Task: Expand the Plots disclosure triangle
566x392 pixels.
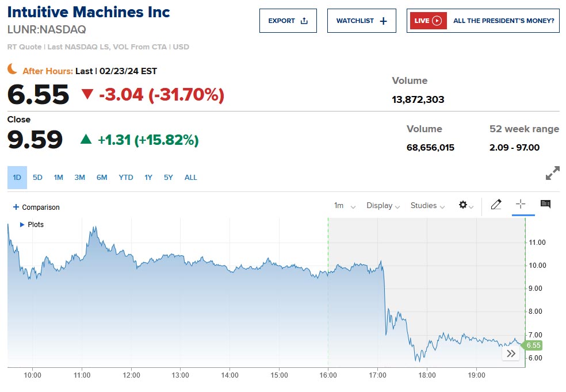Action: pyautogui.click(x=22, y=225)
